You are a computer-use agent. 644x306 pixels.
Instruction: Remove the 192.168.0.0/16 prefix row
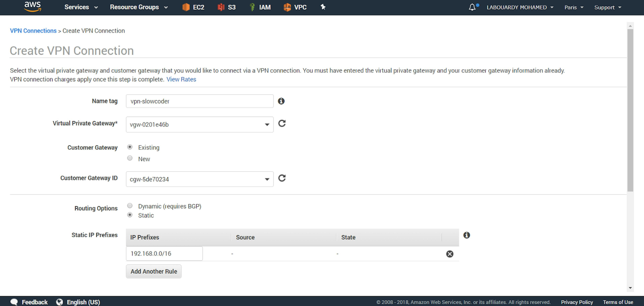449,254
